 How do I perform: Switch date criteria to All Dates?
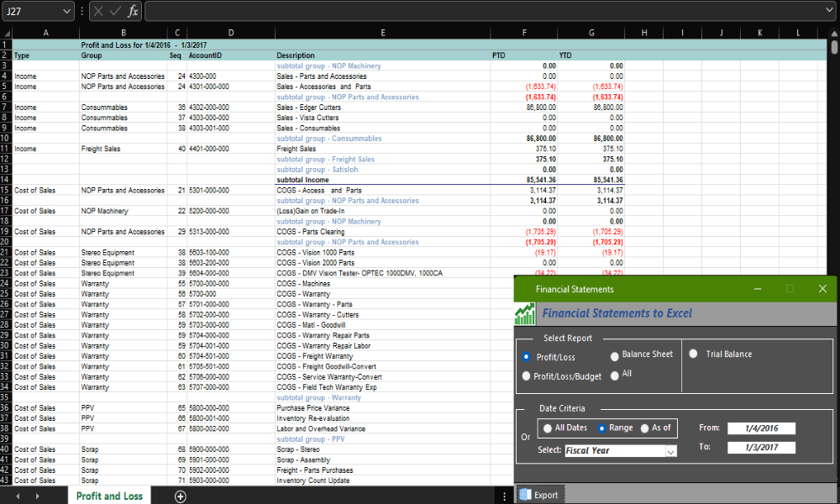pyautogui.click(x=548, y=428)
